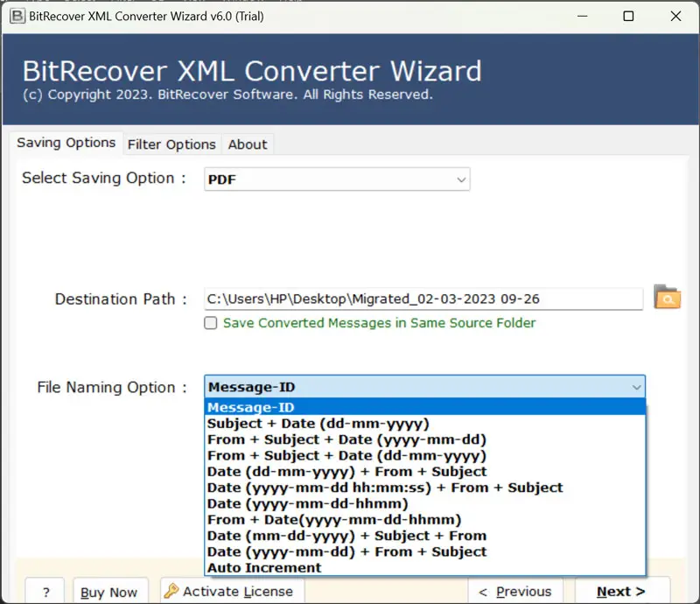Choose Auto Increment from naming list

click(264, 567)
